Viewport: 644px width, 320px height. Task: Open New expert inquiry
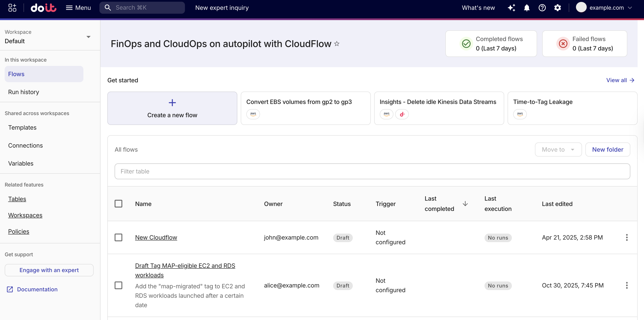(x=222, y=8)
